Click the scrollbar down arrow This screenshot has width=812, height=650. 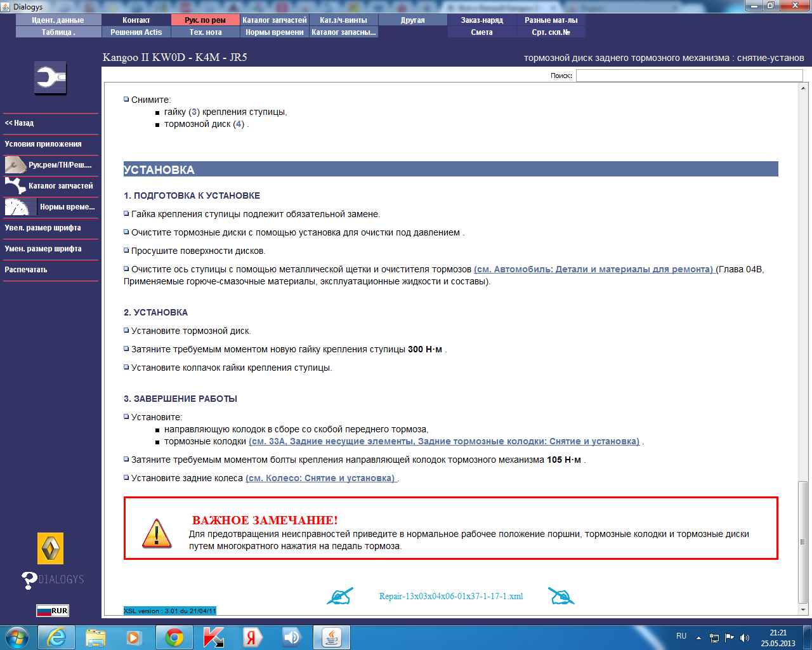pos(803,611)
